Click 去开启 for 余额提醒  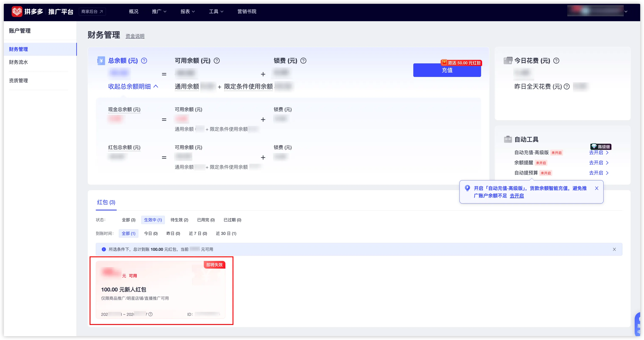click(x=599, y=163)
